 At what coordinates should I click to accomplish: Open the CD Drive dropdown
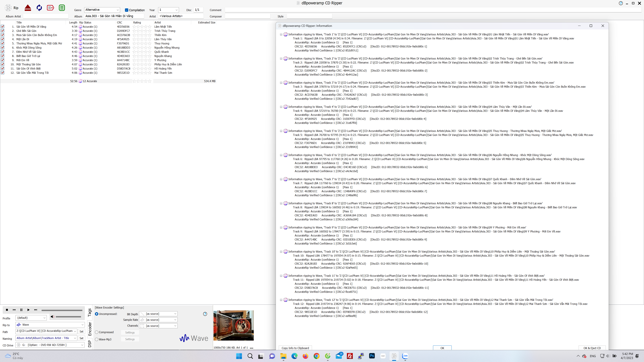(50, 345)
